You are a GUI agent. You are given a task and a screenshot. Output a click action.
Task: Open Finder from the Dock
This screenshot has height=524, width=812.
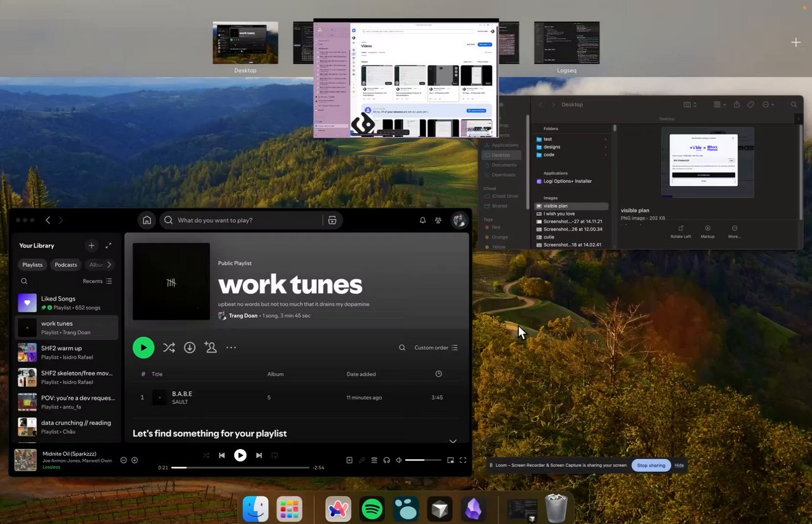click(x=256, y=508)
